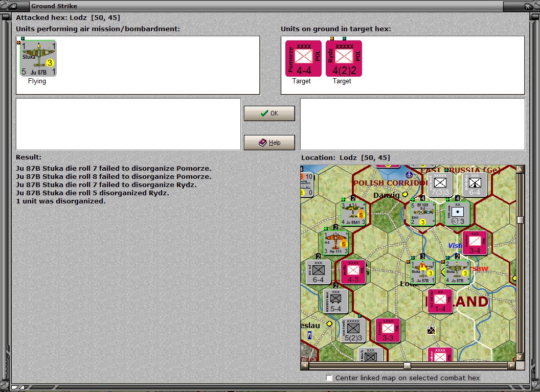Click the Ju 88A1 bomber unit on map
540x392 pixels.
353,214
